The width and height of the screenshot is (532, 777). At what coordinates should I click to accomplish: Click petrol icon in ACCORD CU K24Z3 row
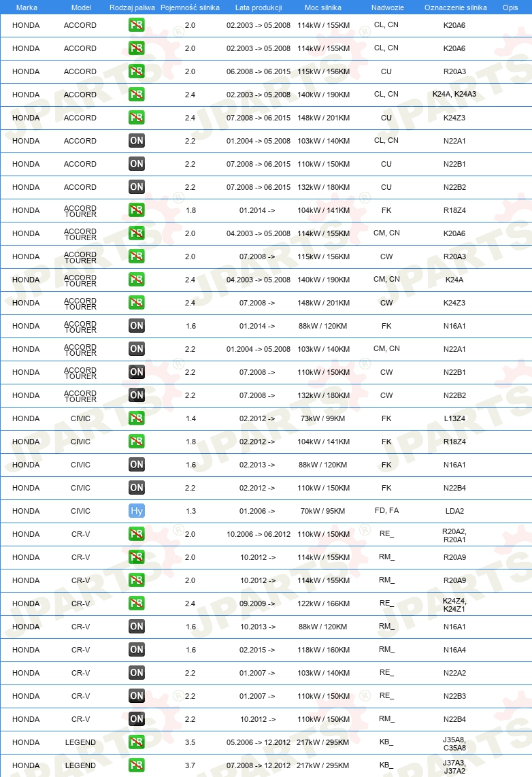pos(137,118)
